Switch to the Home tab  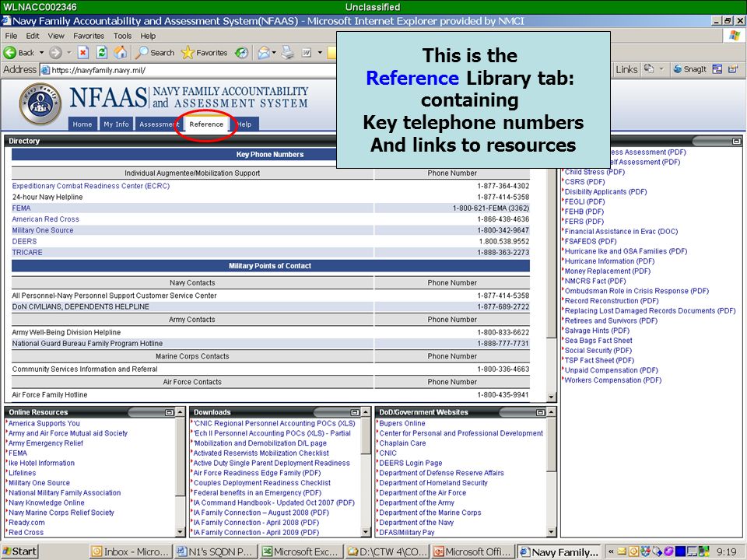tap(82, 124)
